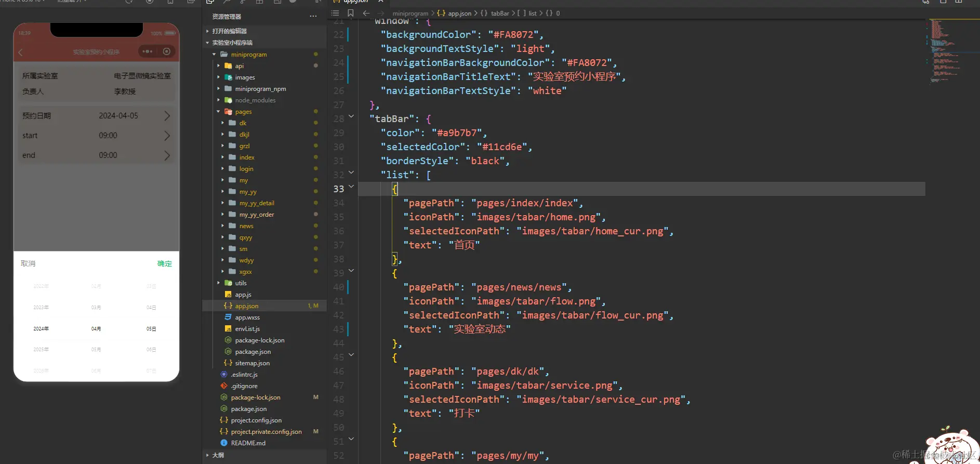Open the end time picker chevron

tap(167, 155)
